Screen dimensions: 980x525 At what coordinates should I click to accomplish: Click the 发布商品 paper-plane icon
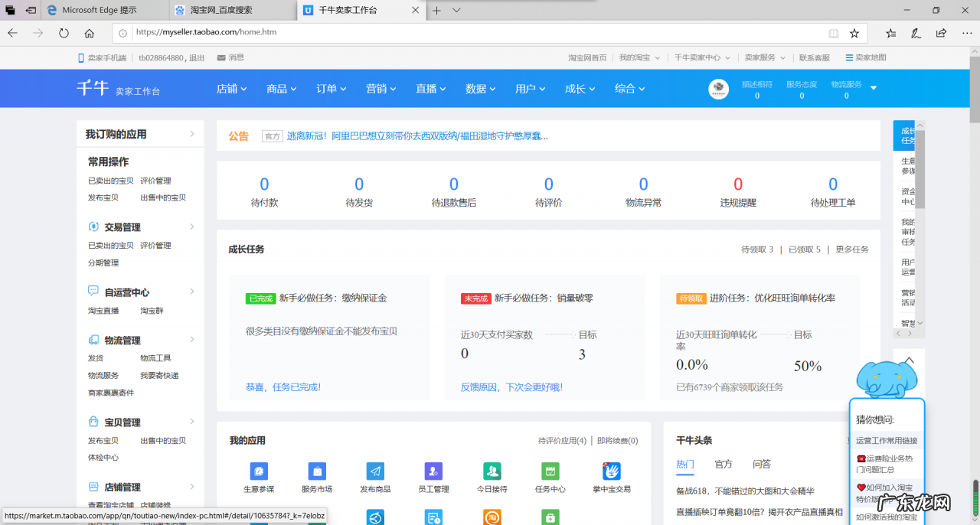[x=375, y=471]
